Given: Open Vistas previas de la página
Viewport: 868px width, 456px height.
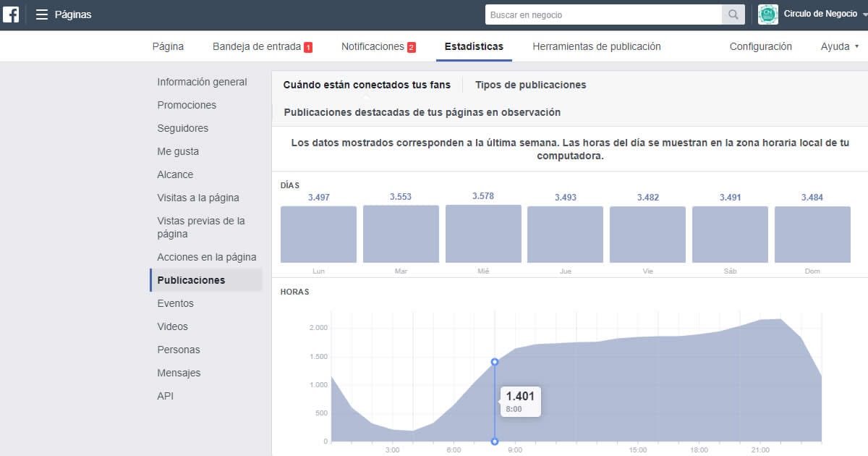Looking at the screenshot, I should pyautogui.click(x=201, y=227).
